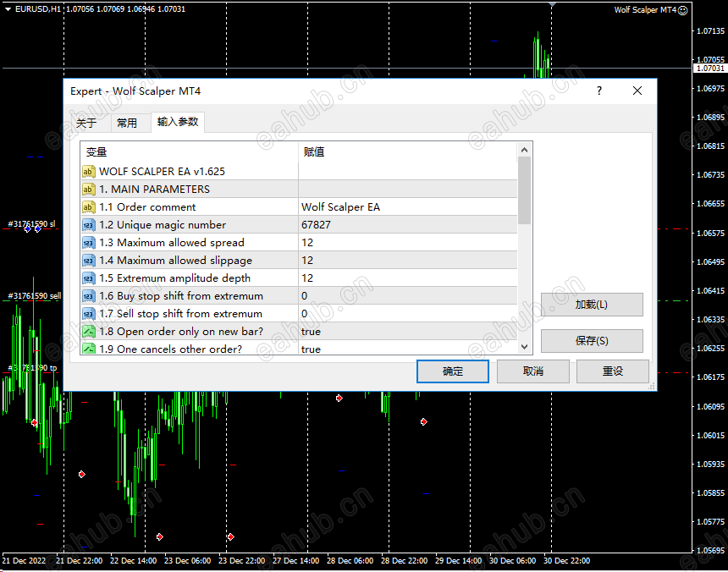Select the row 1.5 Extremum amplitude depth
Image resolution: width=728 pixels, height=572 pixels.
(299, 278)
